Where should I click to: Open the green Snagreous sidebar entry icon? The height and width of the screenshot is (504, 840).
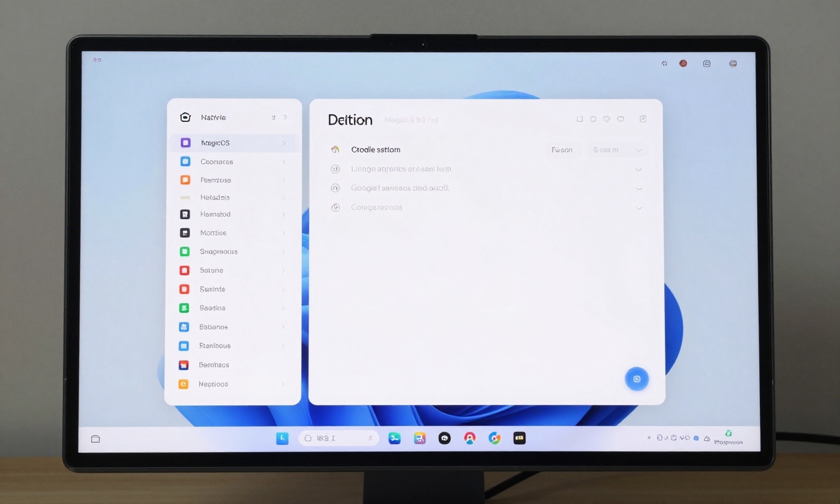[x=186, y=251]
